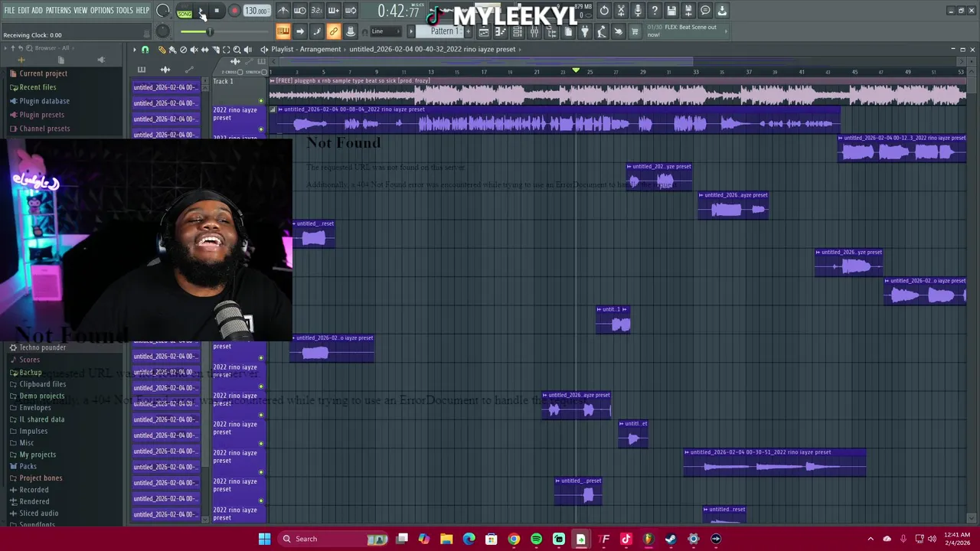
Task: Toggle the overdub recording icon
Action: pyautogui.click(x=333, y=11)
